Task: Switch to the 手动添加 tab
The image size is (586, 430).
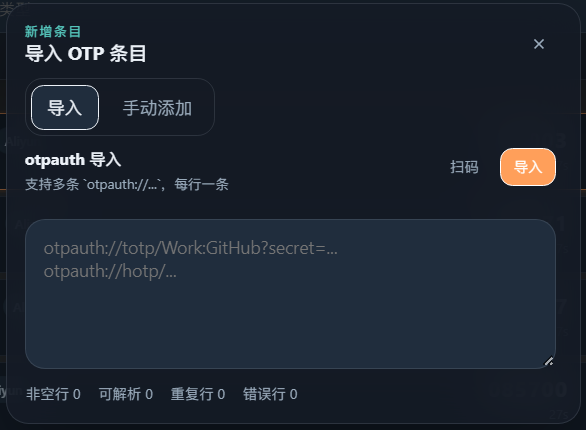Action: coord(157,108)
